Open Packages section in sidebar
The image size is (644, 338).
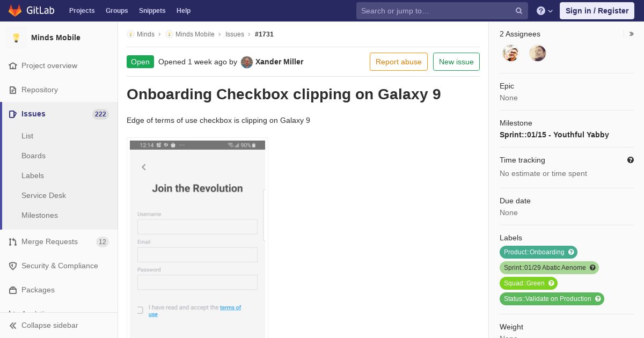(x=38, y=290)
